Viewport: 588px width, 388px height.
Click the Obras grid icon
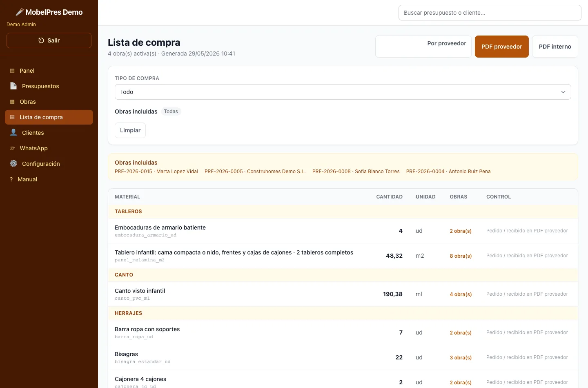12,102
